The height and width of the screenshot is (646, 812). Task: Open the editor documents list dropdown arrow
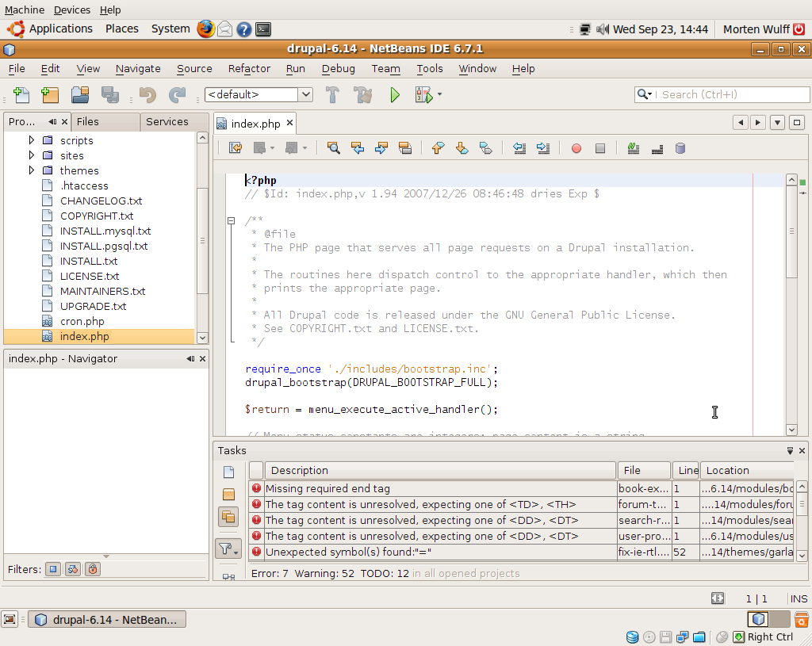tap(777, 123)
